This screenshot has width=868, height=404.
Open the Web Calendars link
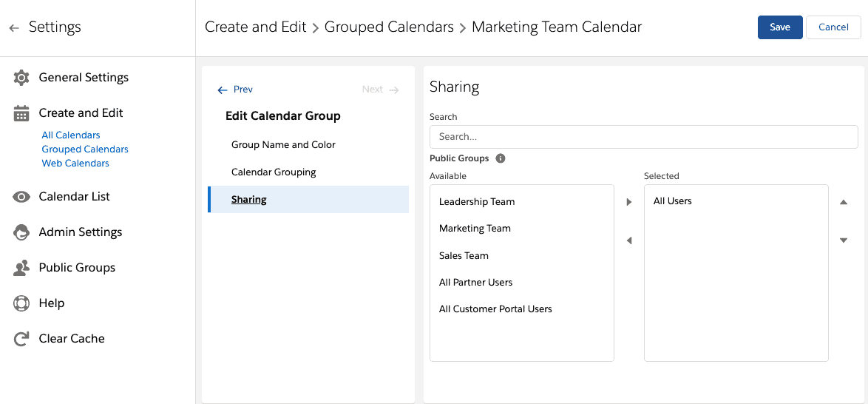pos(75,164)
